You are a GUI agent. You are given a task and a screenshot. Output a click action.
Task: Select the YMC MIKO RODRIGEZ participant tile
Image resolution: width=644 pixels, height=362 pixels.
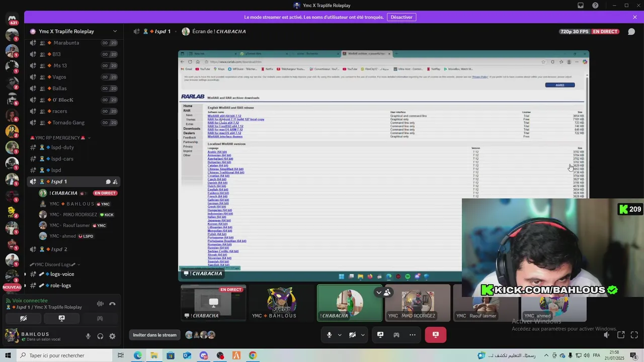(x=418, y=303)
